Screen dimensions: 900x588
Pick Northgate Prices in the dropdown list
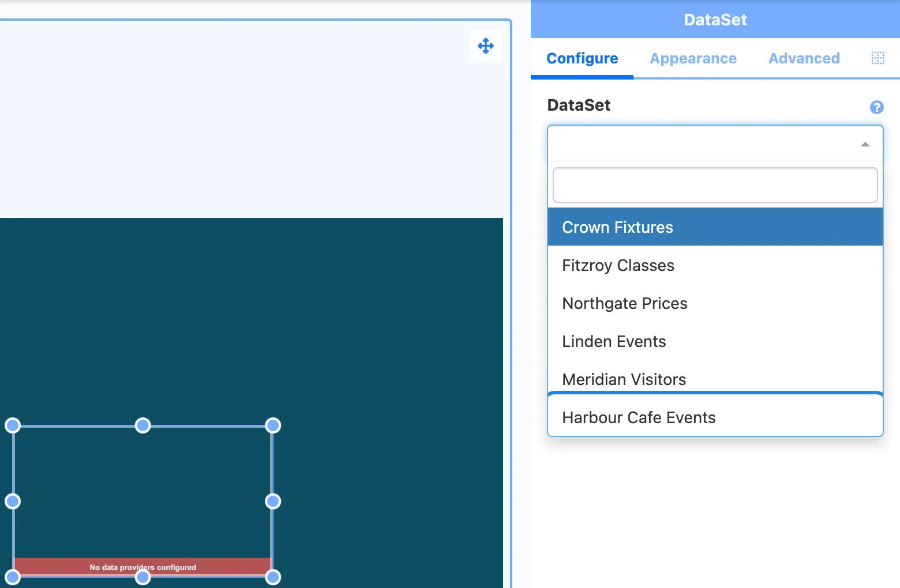715,303
